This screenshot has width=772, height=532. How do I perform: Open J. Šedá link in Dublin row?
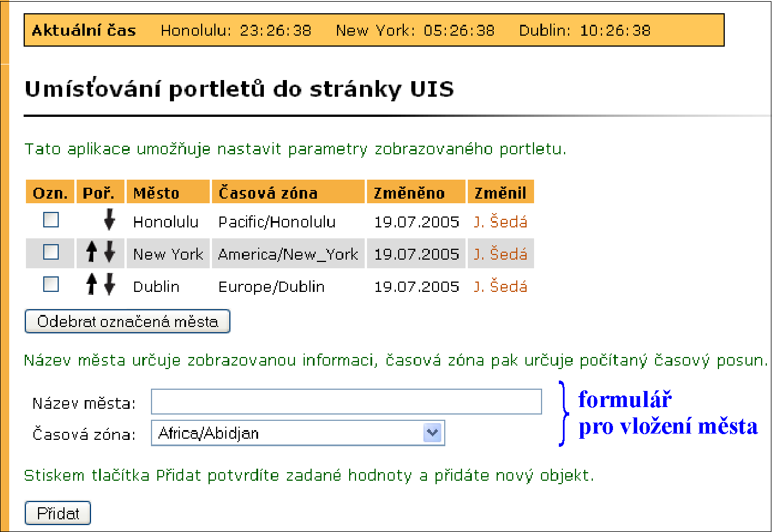pyautogui.click(x=500, y=286)
